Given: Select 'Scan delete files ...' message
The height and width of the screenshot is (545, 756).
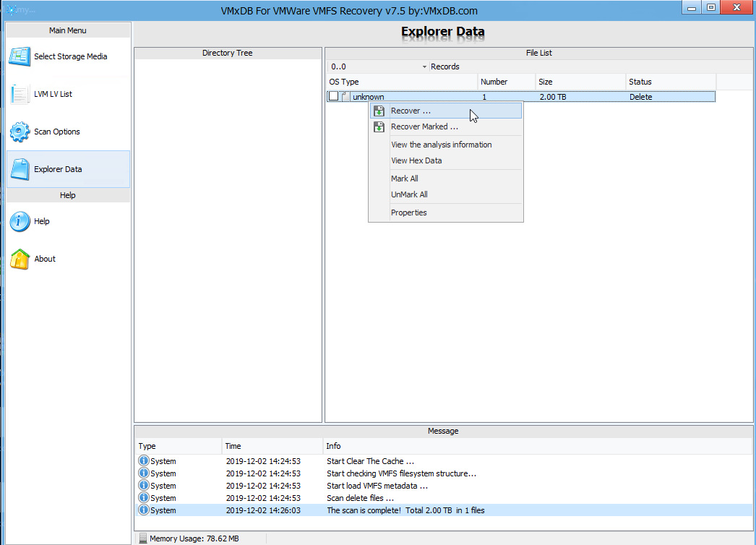Looking at the screenshot, I should [x=360, y=498].
